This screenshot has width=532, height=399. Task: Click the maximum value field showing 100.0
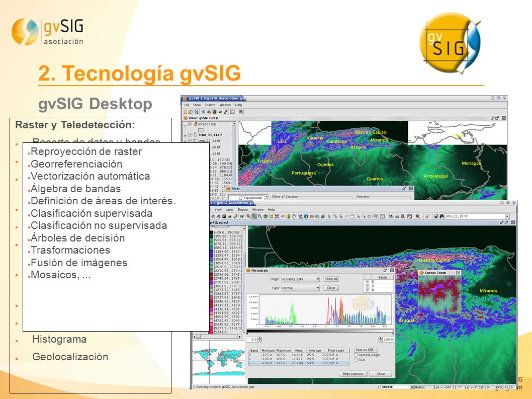coord(389,340)
